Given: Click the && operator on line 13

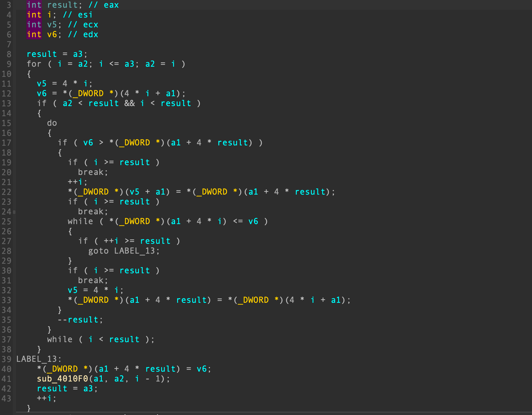Looking at the screenshot, I should (129, 103).
